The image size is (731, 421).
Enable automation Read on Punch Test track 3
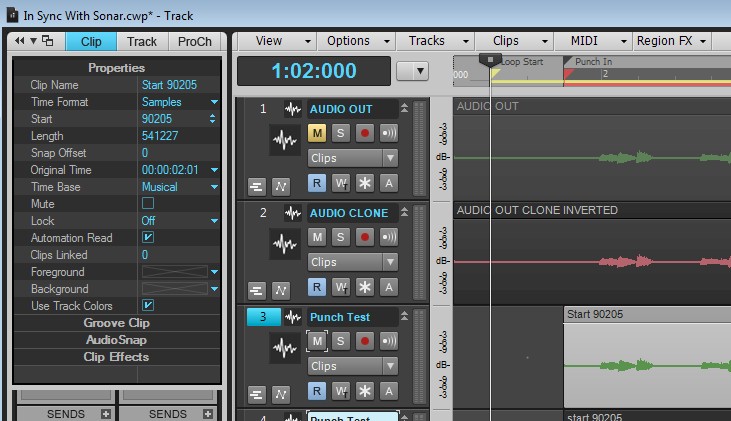(x=317, y=391)
